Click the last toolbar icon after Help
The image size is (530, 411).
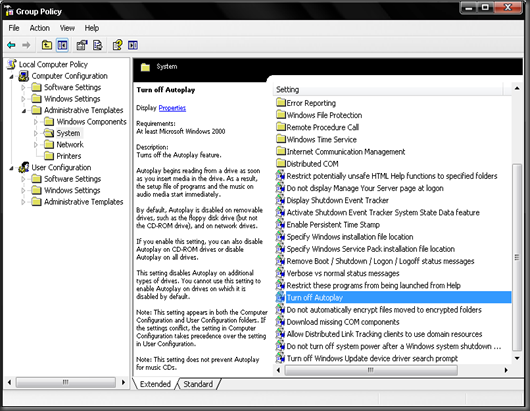(133, 45)
